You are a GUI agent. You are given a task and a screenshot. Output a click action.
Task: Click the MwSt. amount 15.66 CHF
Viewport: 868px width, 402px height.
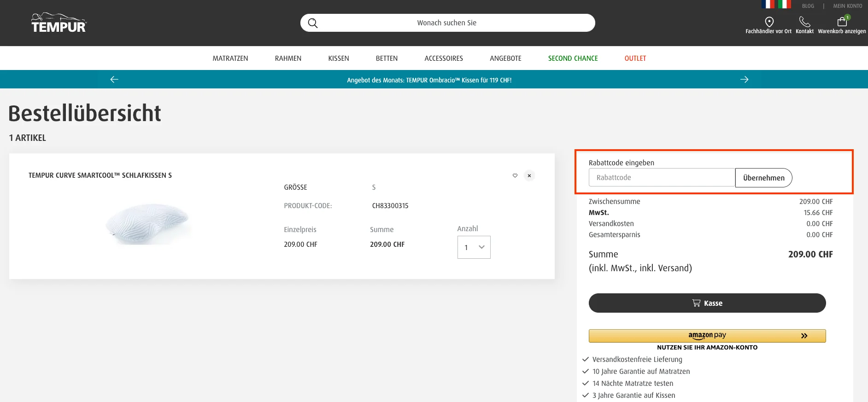[x=818, y=213]
